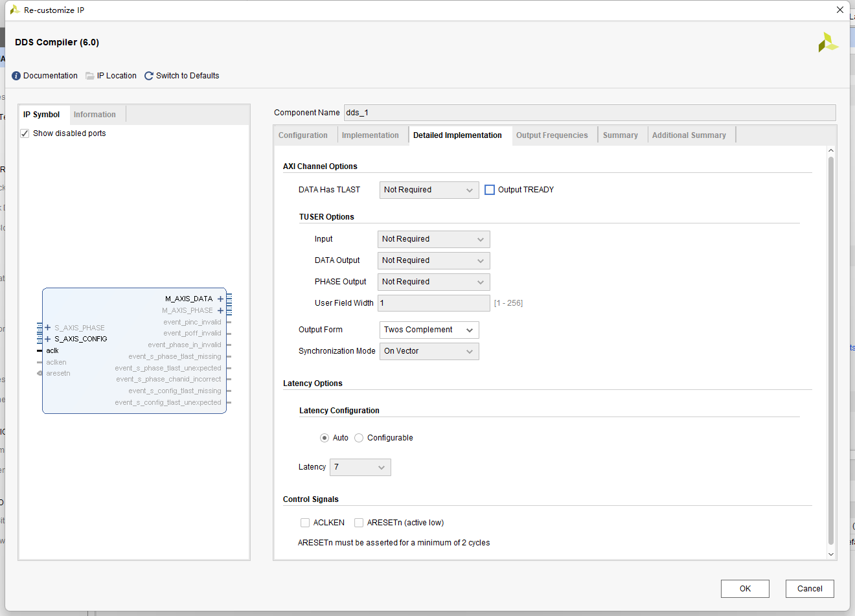Select the IP Symbol tab
This screenshot has height=616, width=855.
[41, 115]
